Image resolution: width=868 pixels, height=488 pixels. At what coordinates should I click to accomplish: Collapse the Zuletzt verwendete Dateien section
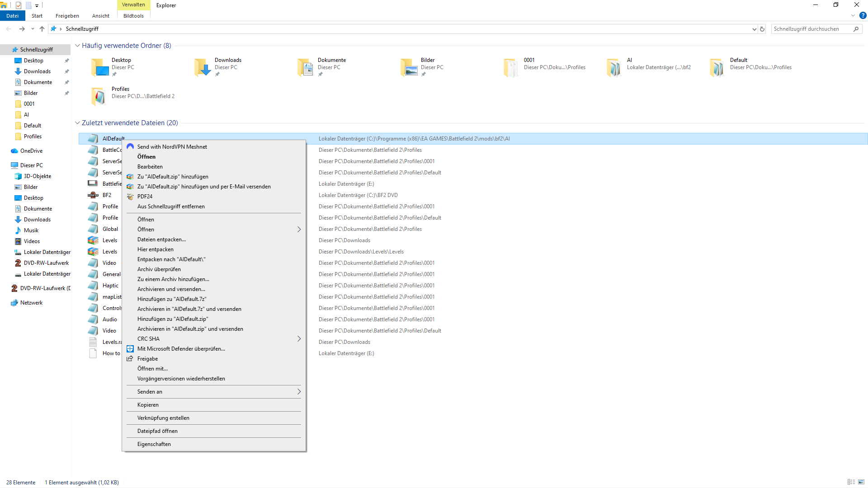(77, 123)
